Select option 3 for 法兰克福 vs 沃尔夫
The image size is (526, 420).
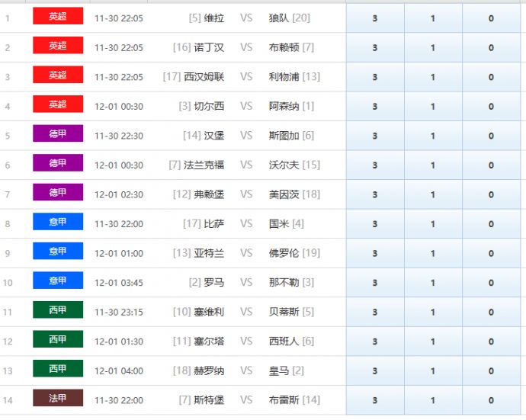[x=374, y=165]
